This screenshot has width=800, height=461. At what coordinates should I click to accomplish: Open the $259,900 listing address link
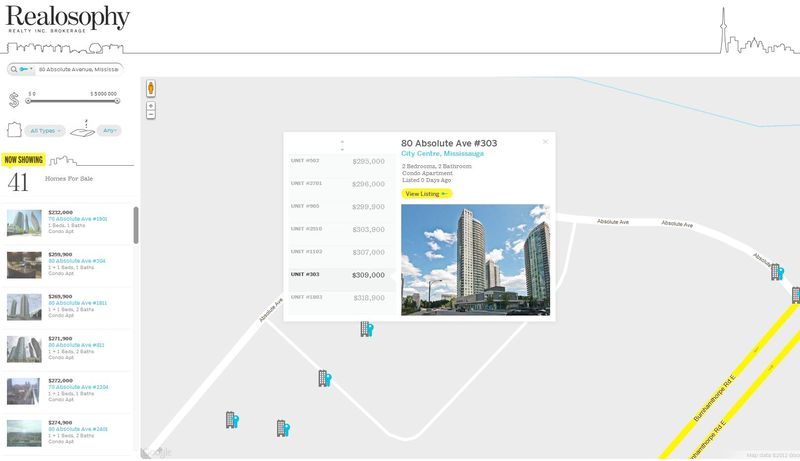click(77, 261)
